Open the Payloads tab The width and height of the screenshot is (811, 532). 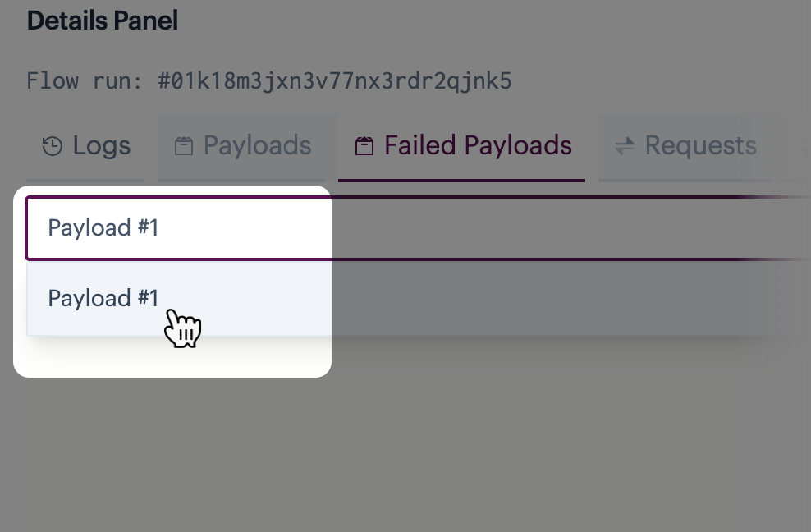[x=241, y=147]
